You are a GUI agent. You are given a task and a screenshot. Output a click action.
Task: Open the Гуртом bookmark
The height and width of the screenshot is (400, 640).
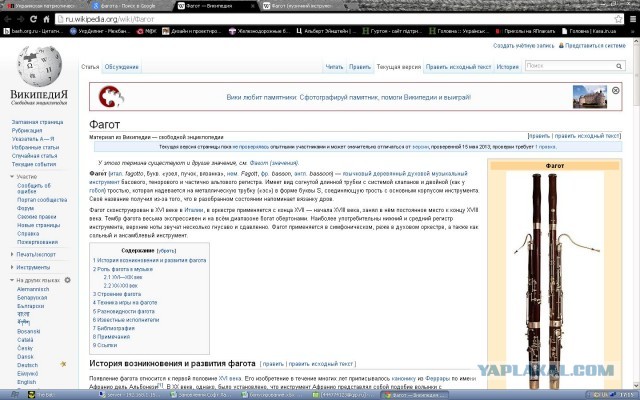click(x=393, y=31)
